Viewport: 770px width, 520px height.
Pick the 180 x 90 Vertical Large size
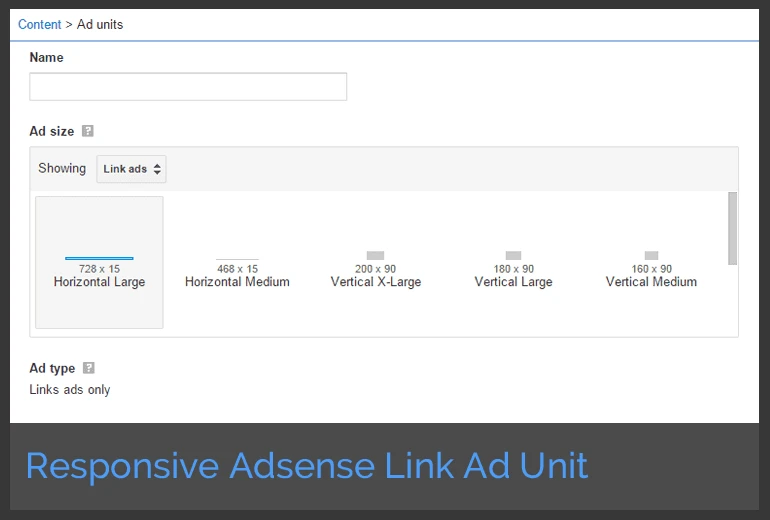pyautogui.click(x=513, y=270)
